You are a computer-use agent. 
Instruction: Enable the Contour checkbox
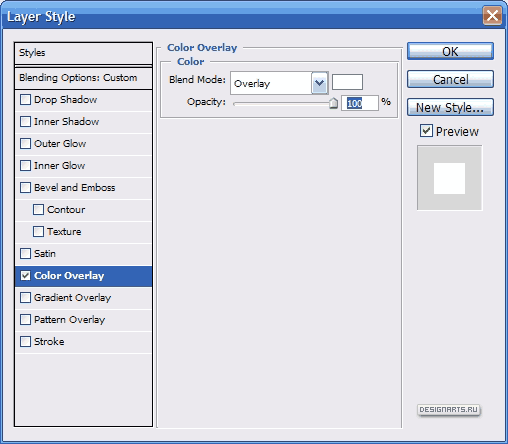coord(38,209)
